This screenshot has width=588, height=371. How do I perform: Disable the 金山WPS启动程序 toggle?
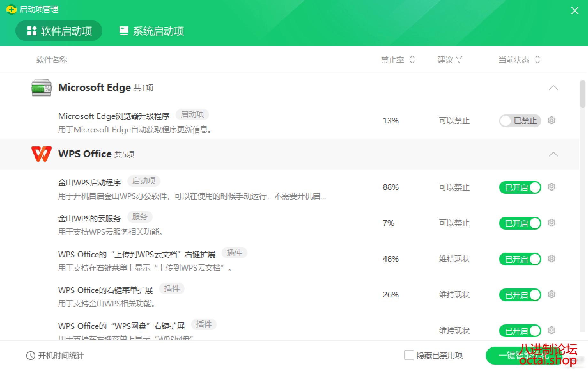tap(520, 187)
